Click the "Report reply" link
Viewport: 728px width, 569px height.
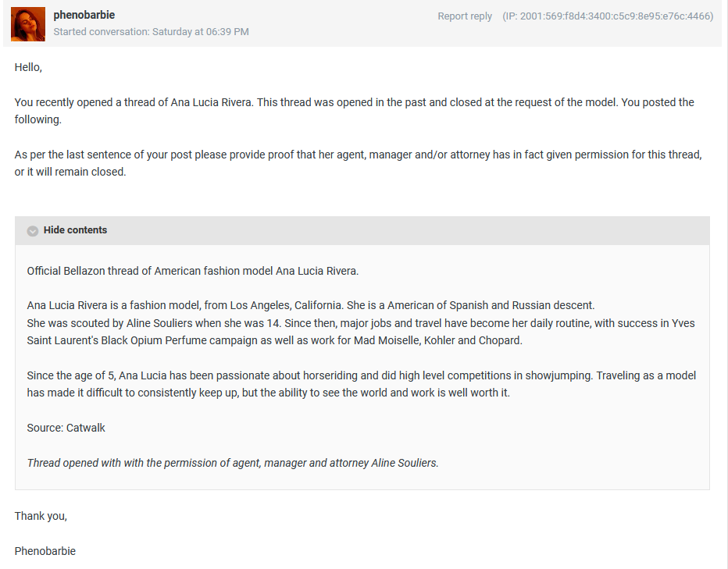(x=465, y=16)
